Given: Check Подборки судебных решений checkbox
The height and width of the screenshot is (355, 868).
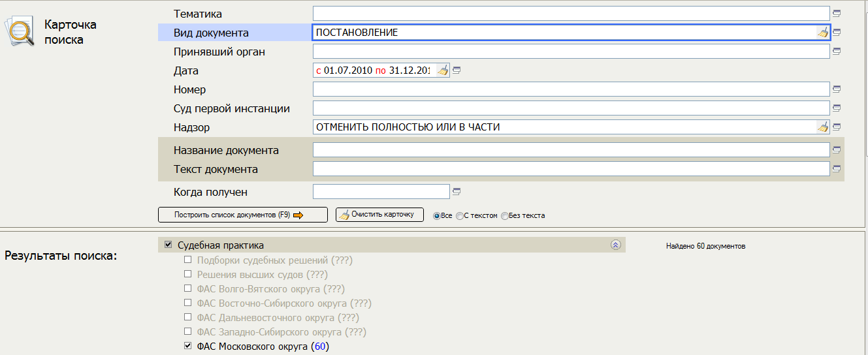Looking at the screenshot, I should pyautogui.click(x=187, y=260).
